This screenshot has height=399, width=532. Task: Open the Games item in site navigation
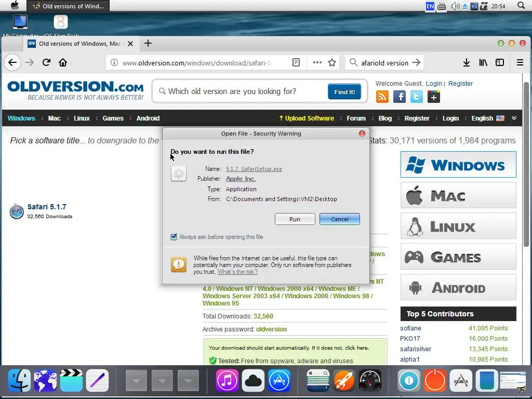pos(113,118)
